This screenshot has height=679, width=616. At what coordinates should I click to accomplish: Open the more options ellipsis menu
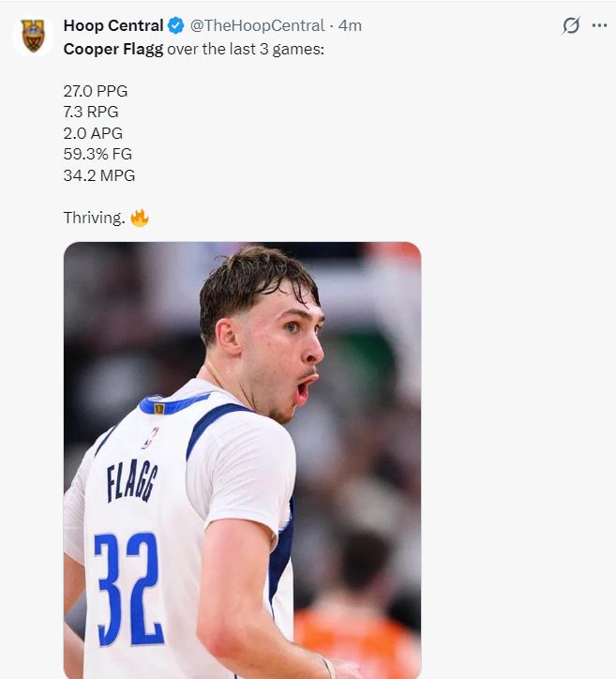click(x=599, y=25)
